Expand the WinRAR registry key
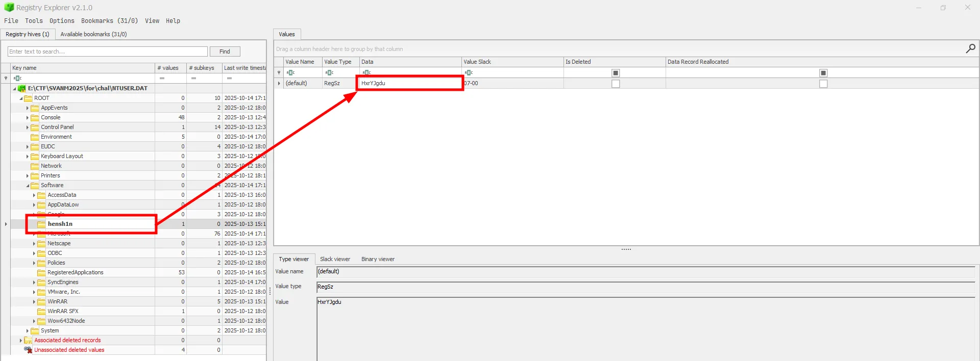The width and height of the screenshot is (980, 361). click(34, 301)
